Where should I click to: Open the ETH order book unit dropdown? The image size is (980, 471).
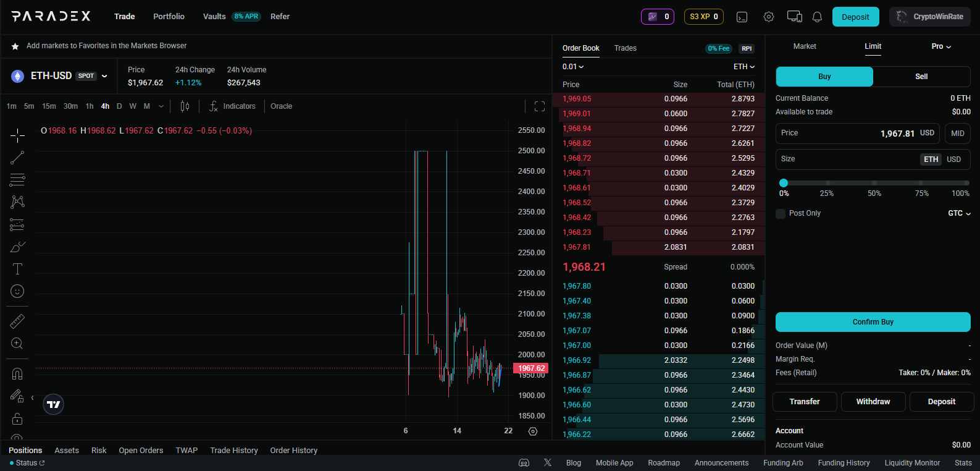point(744,67)
